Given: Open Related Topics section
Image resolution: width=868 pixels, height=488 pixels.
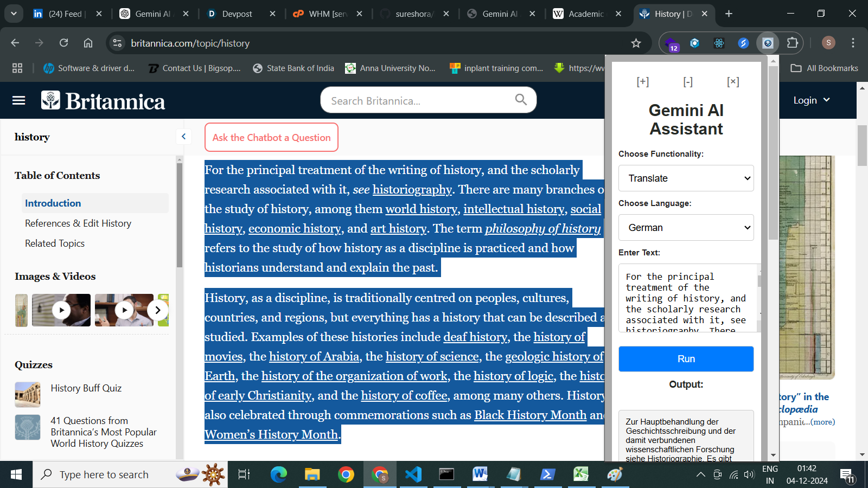Looking at the screenshot, I should (55, 243).
